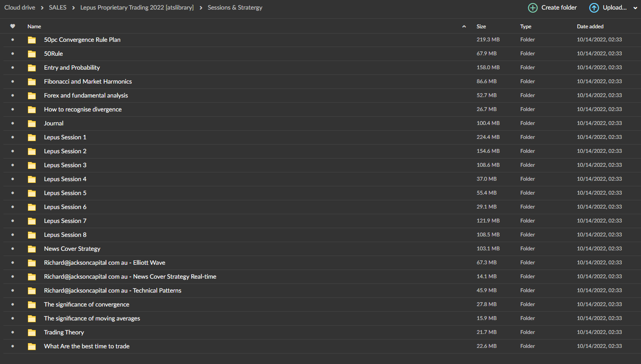This screenshot has width=641, height=364.
Task: Sort by Date added column header
Action: 590,27
